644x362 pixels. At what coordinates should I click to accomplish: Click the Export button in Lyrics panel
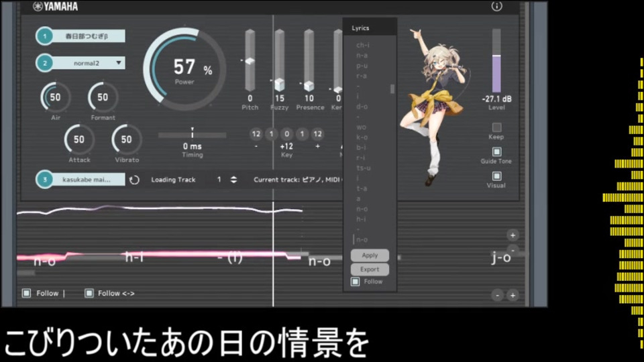370,269
